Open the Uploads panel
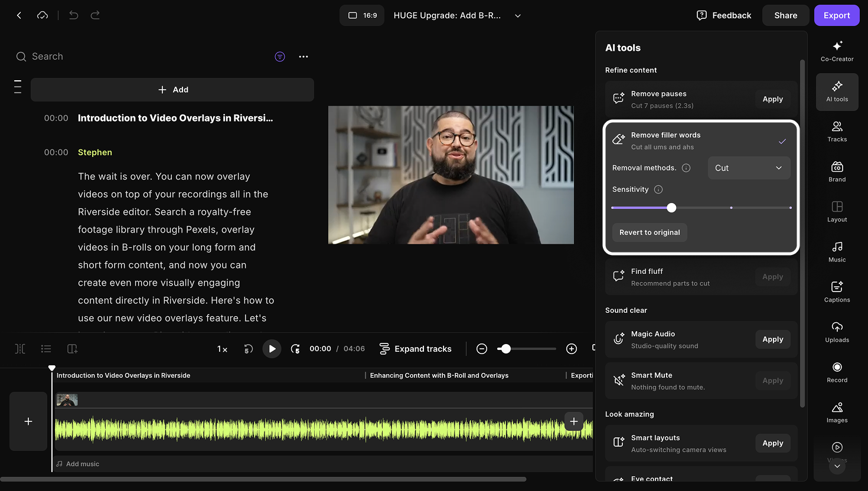Image resolution: width=868 pixels, height=491 pixels. 837,332
